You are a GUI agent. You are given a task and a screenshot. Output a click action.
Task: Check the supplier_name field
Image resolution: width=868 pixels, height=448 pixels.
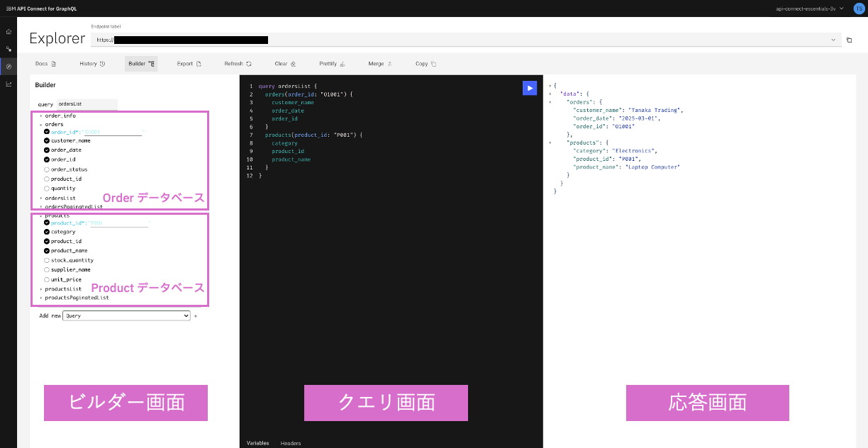[47, 269]
